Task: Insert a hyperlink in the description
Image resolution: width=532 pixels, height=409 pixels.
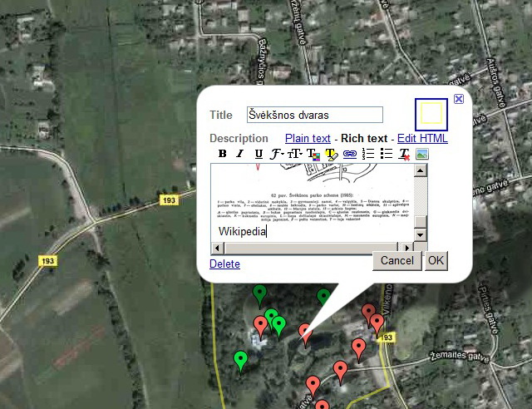Action: coord(349,154)
